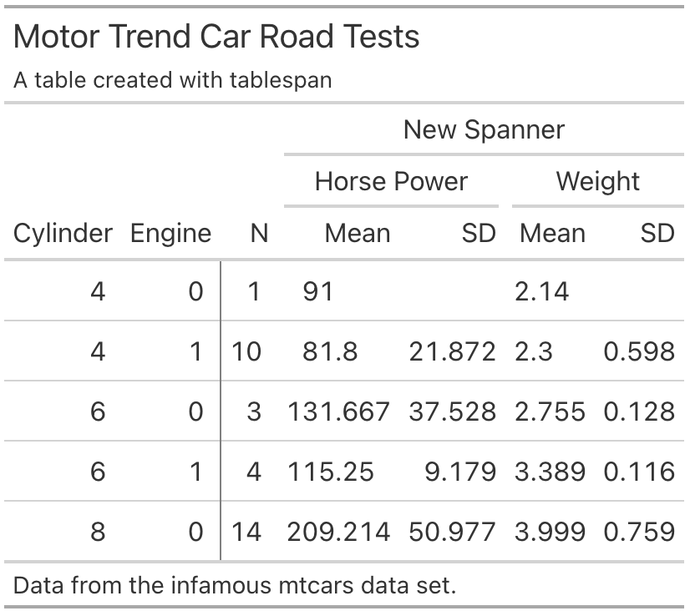Image resolution: width=690 pixels, height=616 pixels.
Task: Click the "Cylinder" column header
Action: coord(63,233)
